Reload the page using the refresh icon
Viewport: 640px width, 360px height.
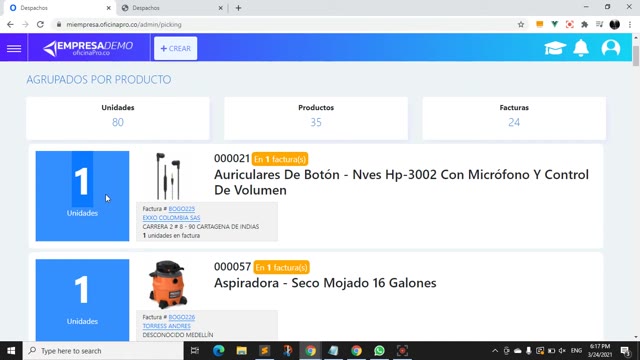click(40, 24)
